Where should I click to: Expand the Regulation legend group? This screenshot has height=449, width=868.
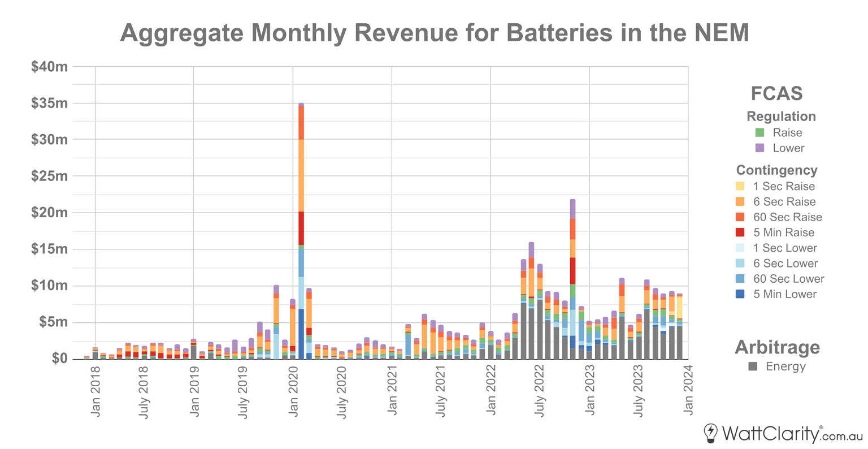[x=781, y=116]
